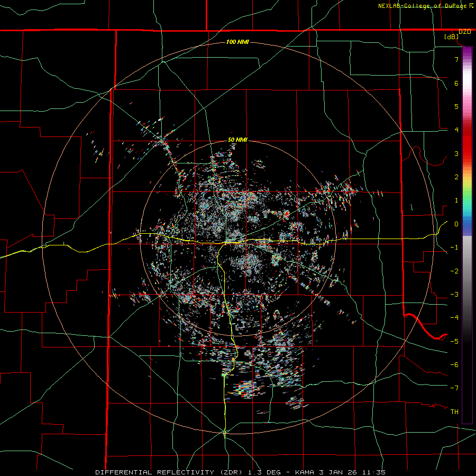This screenshot has width=476, height=476.
Task: Click the 2 value on the dB scale
Action: coord(456,177)
